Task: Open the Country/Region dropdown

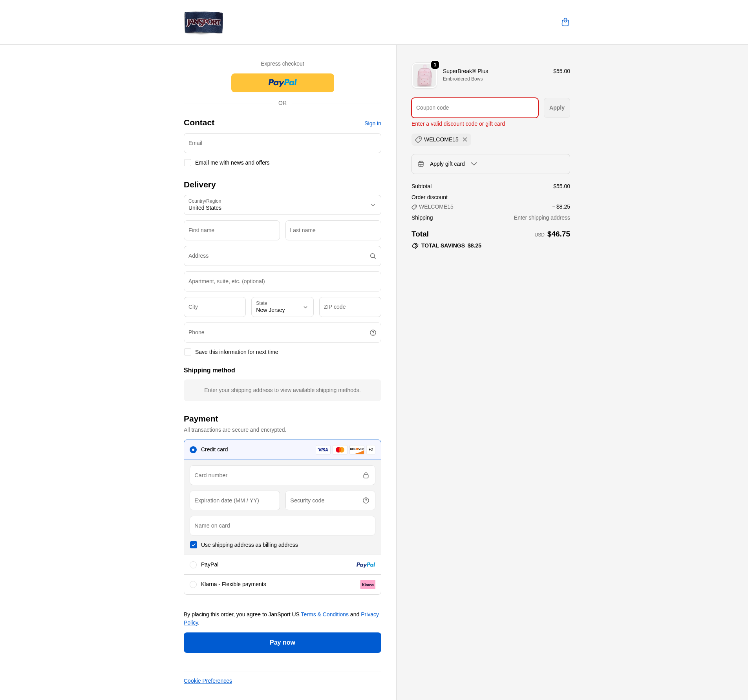Action: click(282, 205)
